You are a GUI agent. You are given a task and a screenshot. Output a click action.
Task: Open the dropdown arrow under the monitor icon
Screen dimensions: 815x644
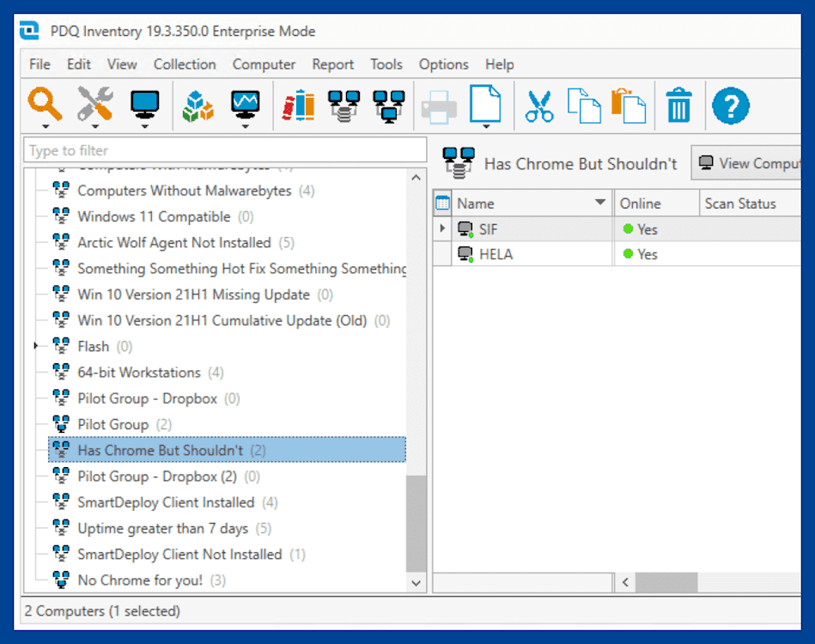point(145,126)
